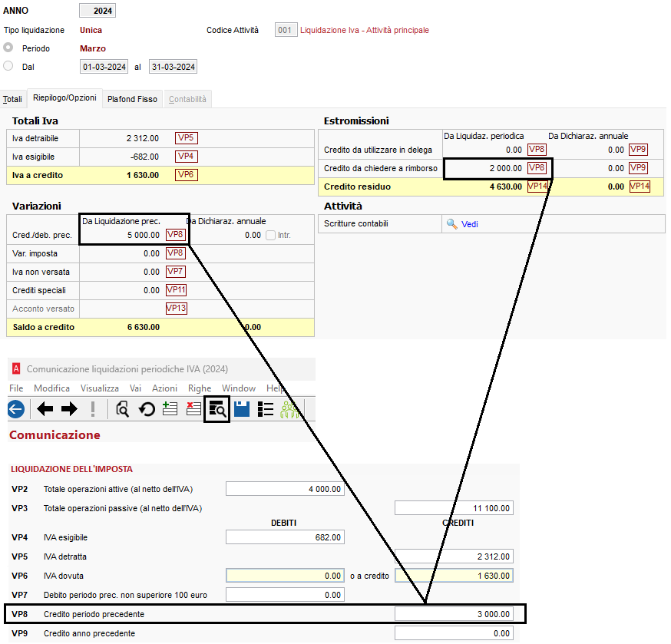Click the list search magnifier toolbar icon

(217, 409)
